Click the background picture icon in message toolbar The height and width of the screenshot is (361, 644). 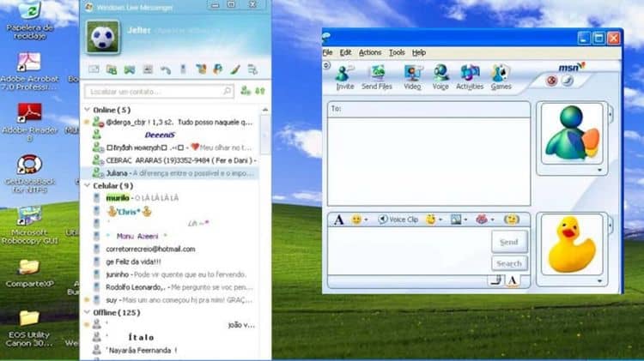455,220
